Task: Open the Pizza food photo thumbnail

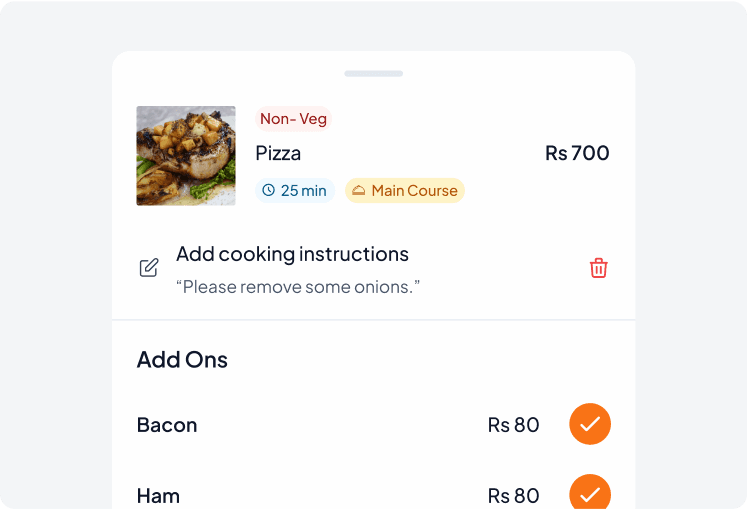Action: [186, 156]
